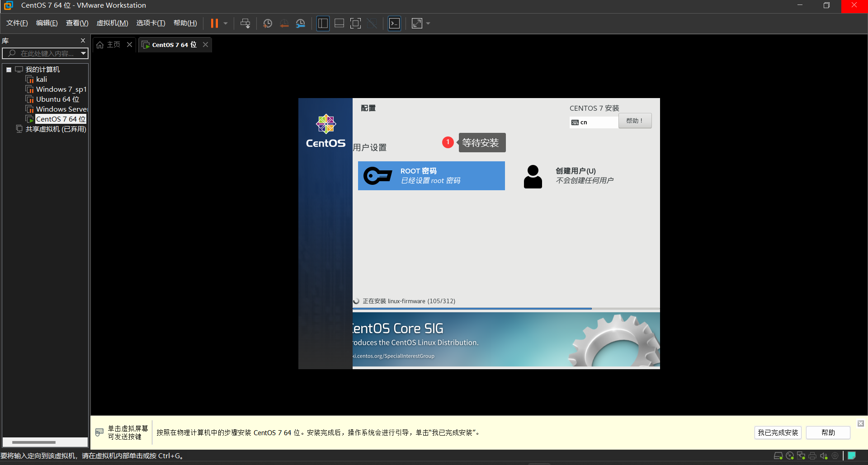The width and height of the screenshot is (868, 465).
Task: Toggle the console view icon
Action: (x=394, y=23)
